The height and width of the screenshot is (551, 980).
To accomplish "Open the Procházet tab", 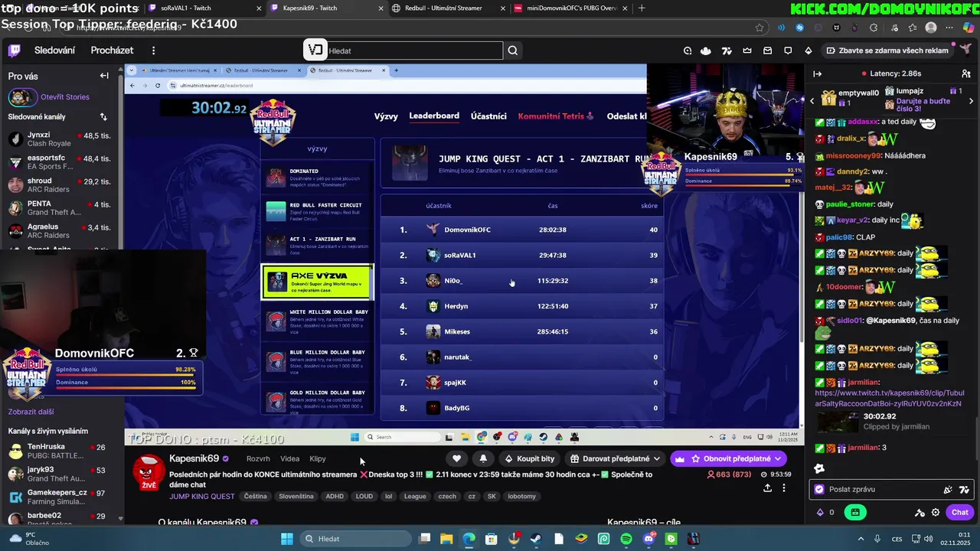I will [112, 51].
